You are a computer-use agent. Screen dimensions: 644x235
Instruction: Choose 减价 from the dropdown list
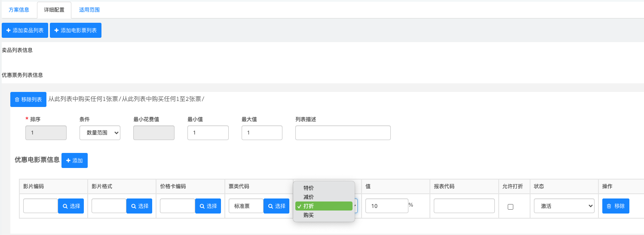(324, 197)
